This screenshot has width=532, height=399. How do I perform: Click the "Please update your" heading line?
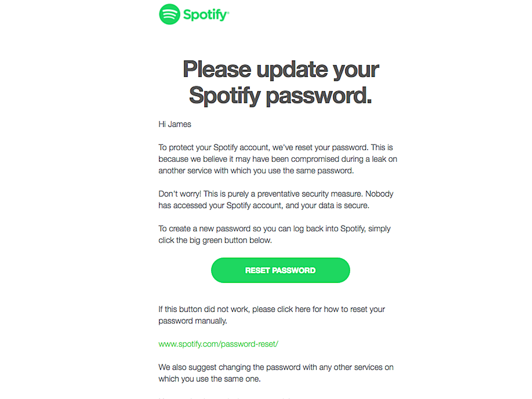pos(281,70)
